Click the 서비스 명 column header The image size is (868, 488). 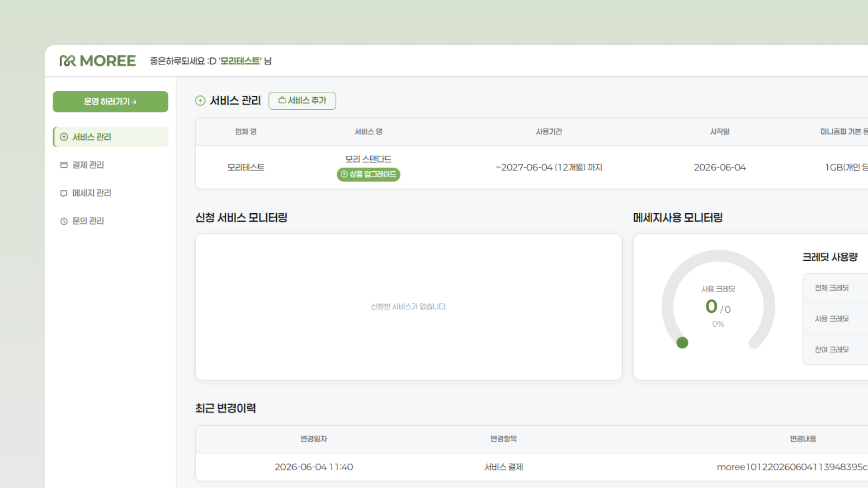pyautogui.click(x=368, y=131)
